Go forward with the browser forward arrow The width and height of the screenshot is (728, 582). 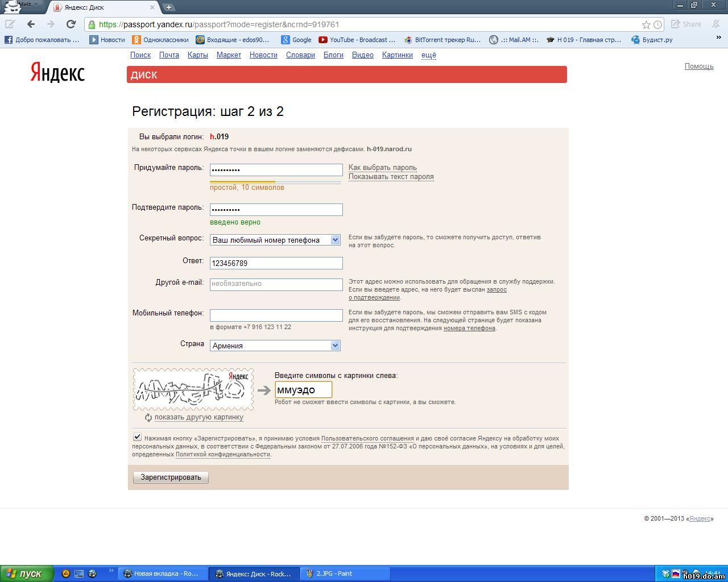point(51,24)
